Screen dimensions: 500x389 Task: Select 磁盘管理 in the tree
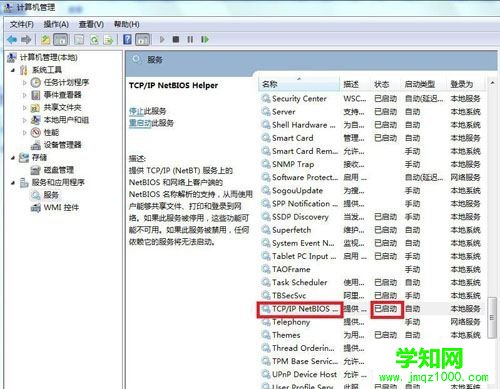(59, 170)
